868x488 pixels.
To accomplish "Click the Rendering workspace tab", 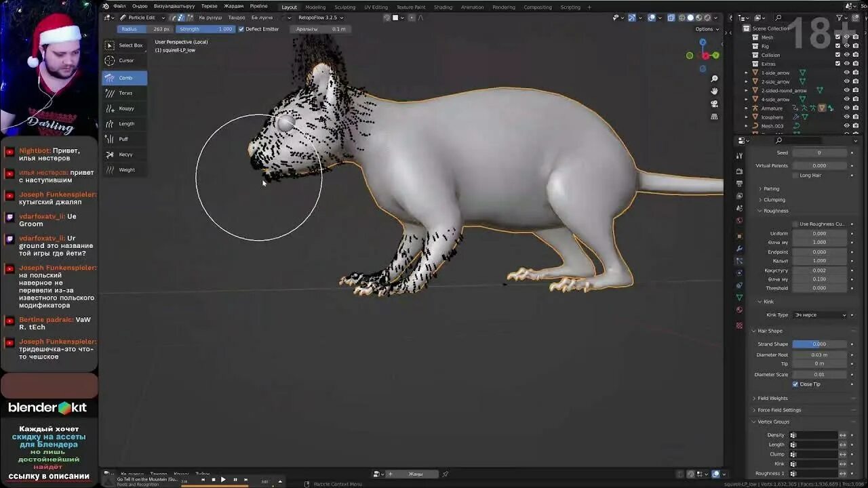I will coord(503,7).
